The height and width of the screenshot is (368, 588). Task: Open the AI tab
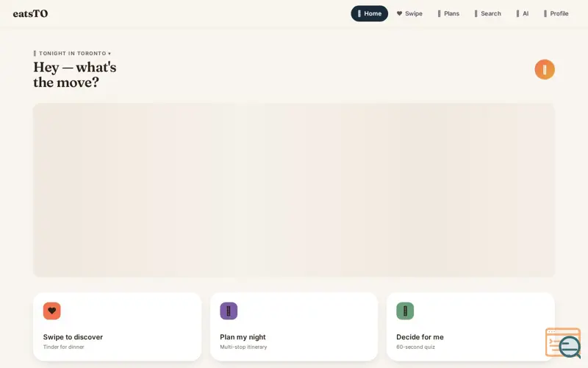tap(523, 13)
